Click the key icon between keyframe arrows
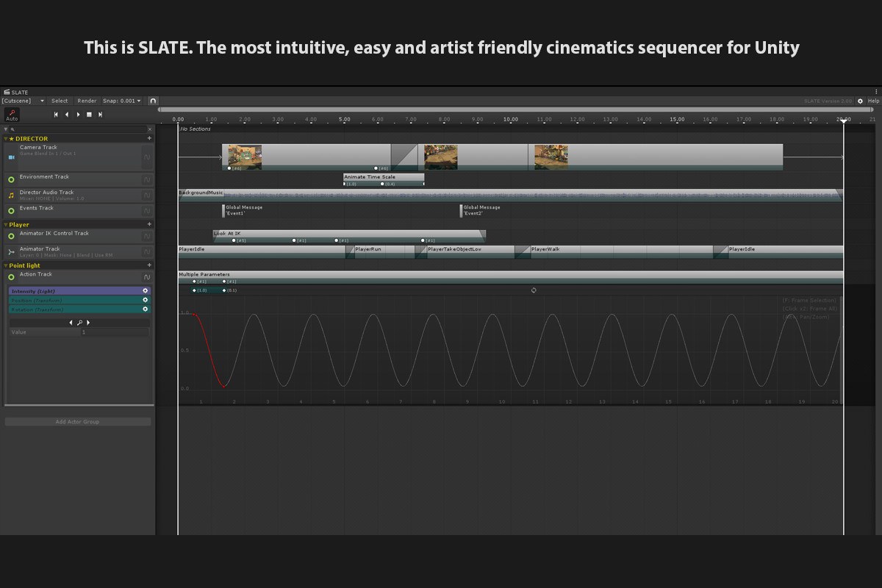882x588 pixels. click(79, 323)
